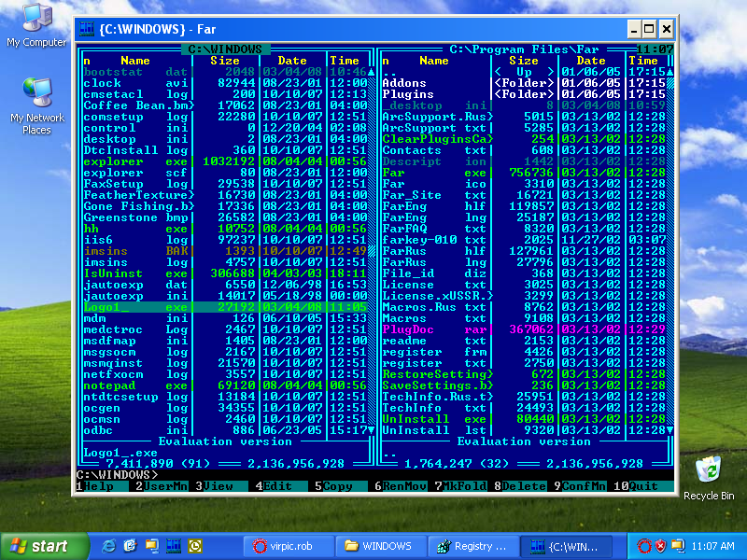The width and height of the screenshot is (747, 560).
Task: Click 10Quit in the function key bar
Action: pyautogui.click(x=643, y=486)
